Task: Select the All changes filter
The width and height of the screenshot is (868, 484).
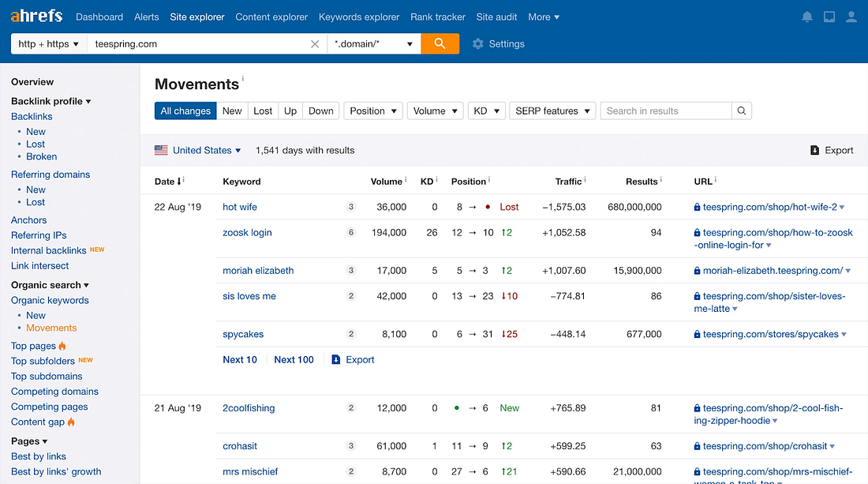Action: 185,111
